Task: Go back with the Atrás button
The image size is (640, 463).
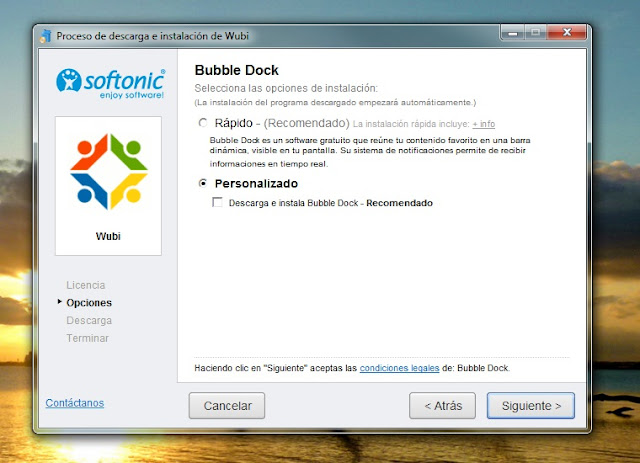Action: tap(442, 405)
